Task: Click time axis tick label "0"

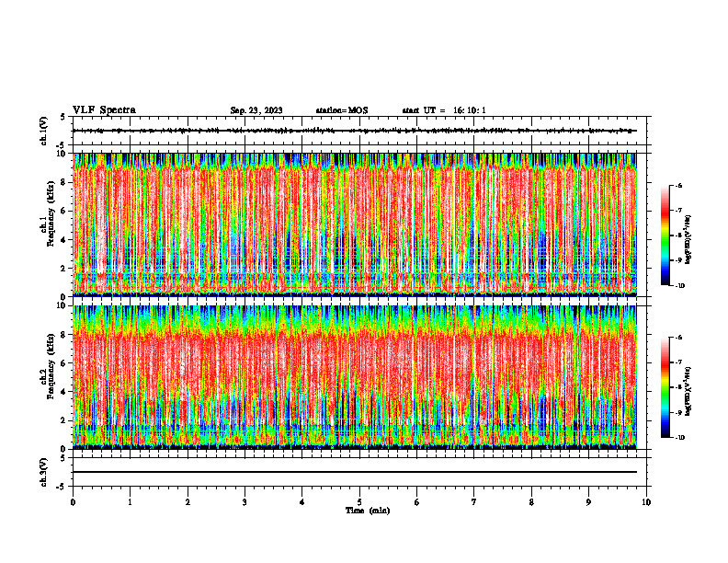Action: tap(73, 502)
